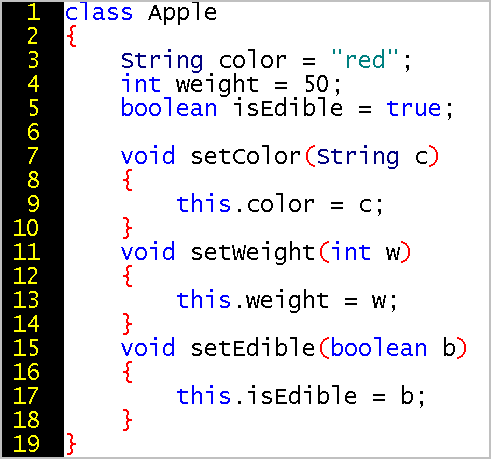Click the setColor method name
Screen dimensions: 491x459
(x=246, y=156)
